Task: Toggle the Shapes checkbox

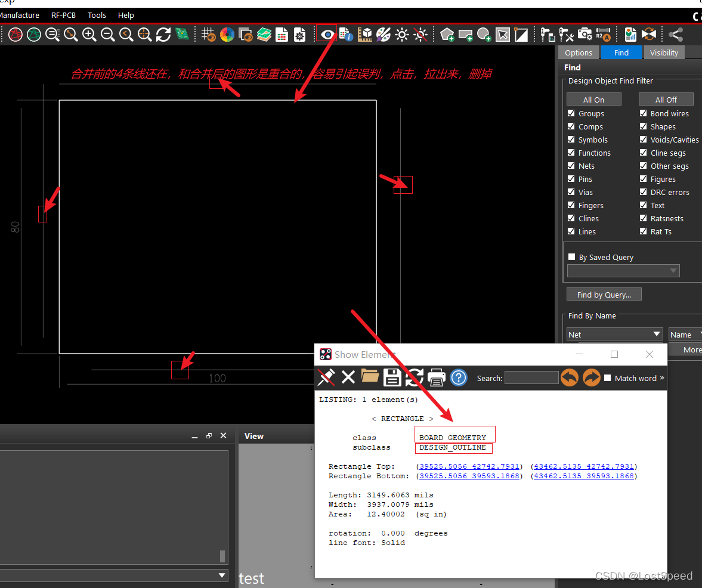Action: pyautogui.click(x=644, y=126)
